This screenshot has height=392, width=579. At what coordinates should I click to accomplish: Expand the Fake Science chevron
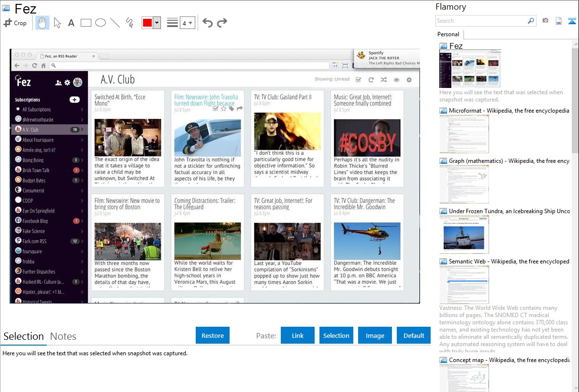(x=82, y=231)
